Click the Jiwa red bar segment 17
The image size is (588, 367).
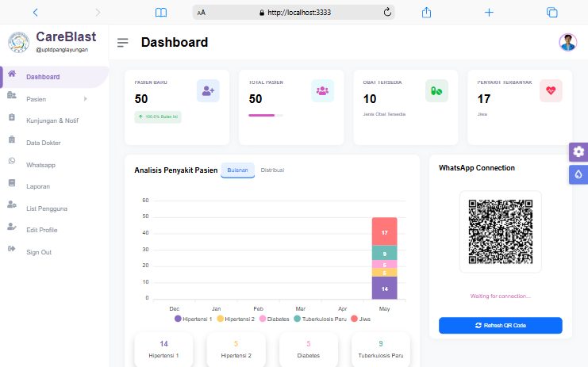(x=384, y=231)
